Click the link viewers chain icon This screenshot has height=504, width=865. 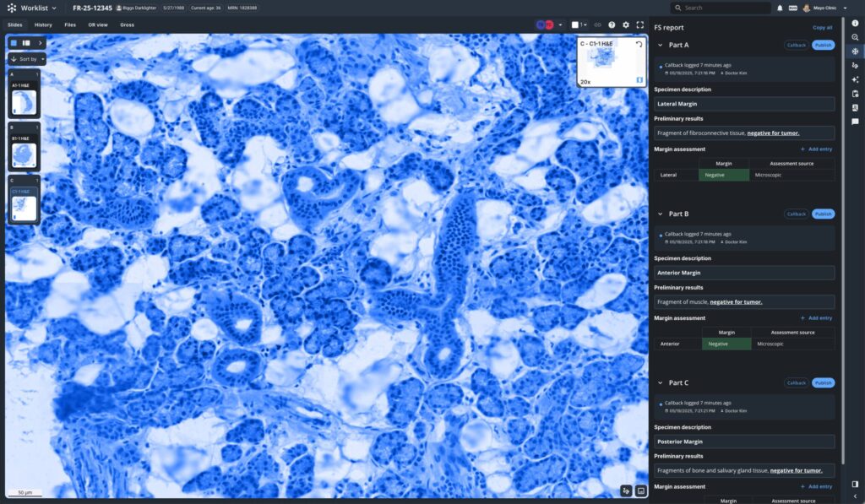pos(598,24)
